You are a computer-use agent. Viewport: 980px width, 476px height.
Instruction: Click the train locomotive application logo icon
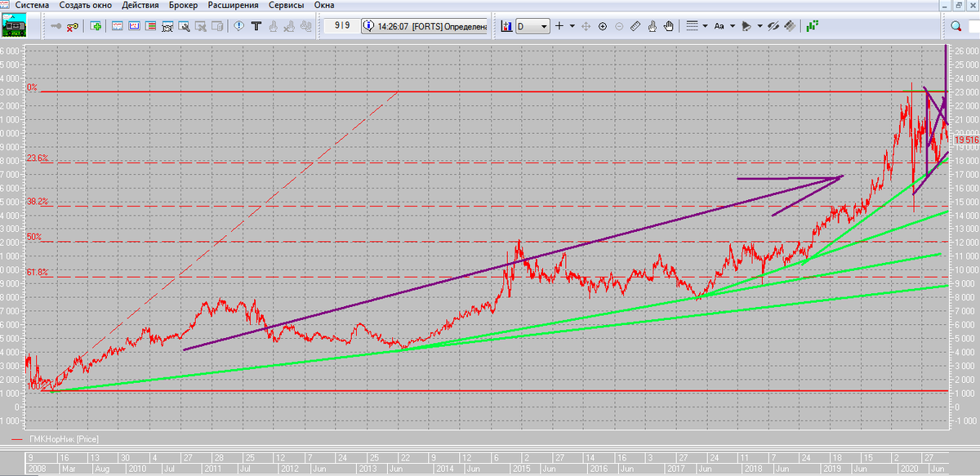pyautogui.click(x=13, y=25)
